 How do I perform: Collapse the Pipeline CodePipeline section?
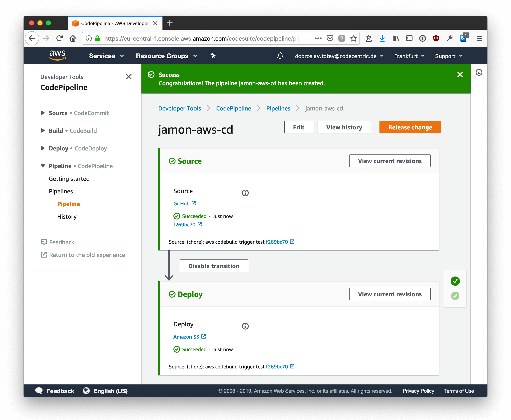pos(43,166)
